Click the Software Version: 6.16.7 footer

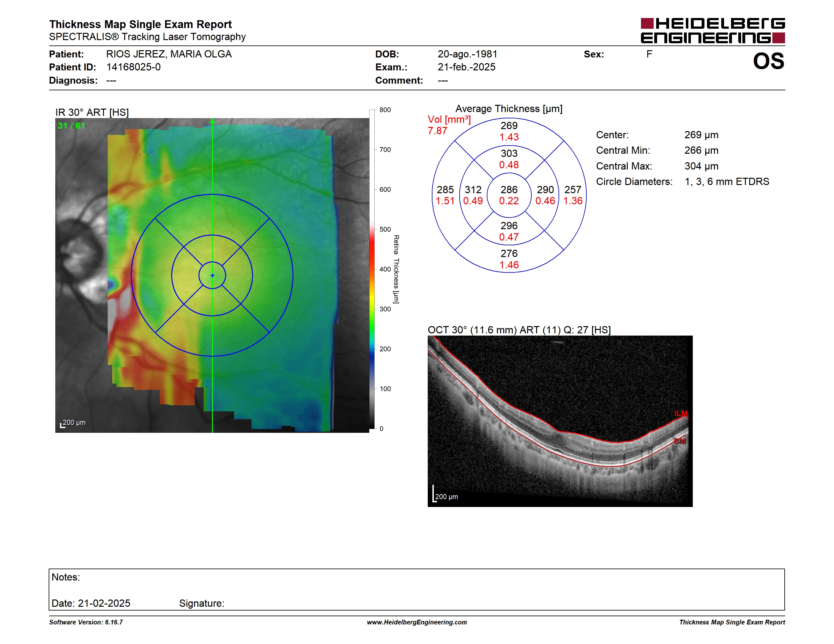tap(86, 622)
